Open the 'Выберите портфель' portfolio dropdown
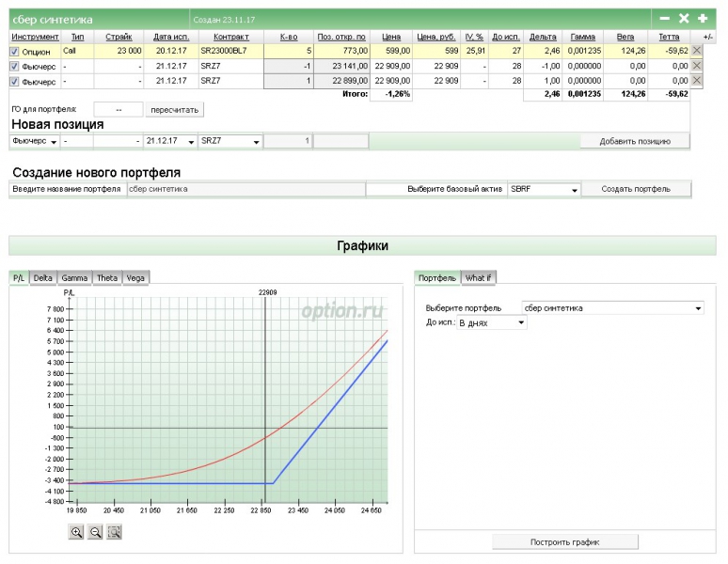Screen dimensions: 728x564 point(612,307)
